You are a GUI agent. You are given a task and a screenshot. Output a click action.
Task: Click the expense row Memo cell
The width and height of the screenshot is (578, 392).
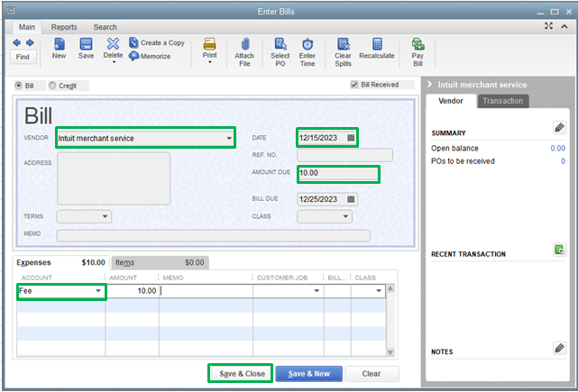(206, 291)
